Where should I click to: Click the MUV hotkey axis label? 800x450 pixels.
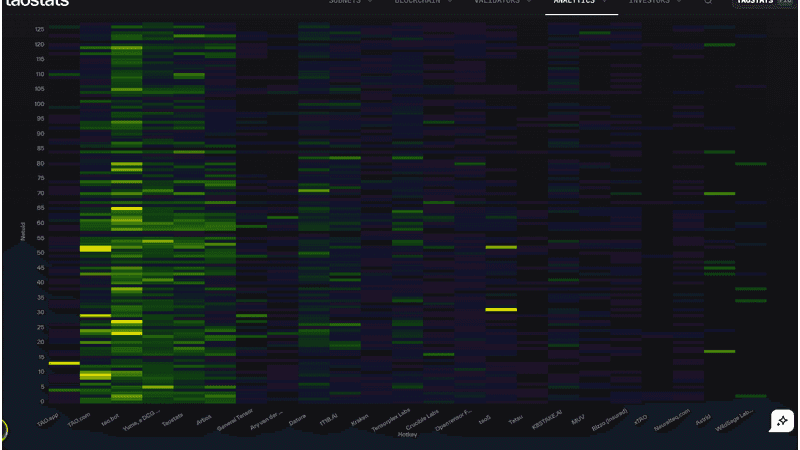click(x=578, y=420)
